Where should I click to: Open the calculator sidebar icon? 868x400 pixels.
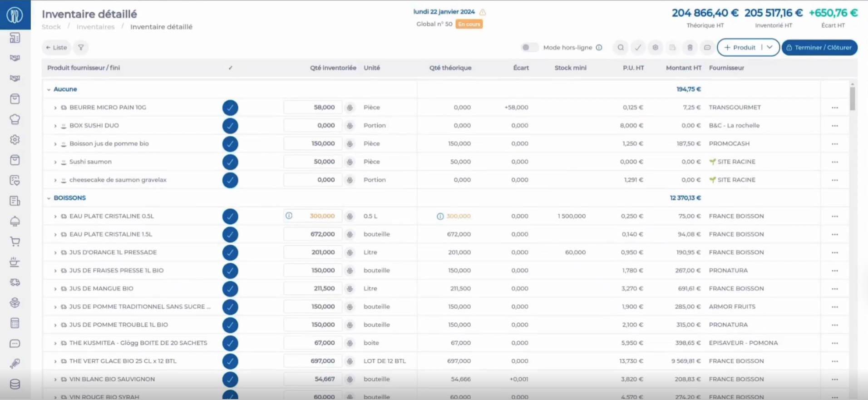click(15, 323)
